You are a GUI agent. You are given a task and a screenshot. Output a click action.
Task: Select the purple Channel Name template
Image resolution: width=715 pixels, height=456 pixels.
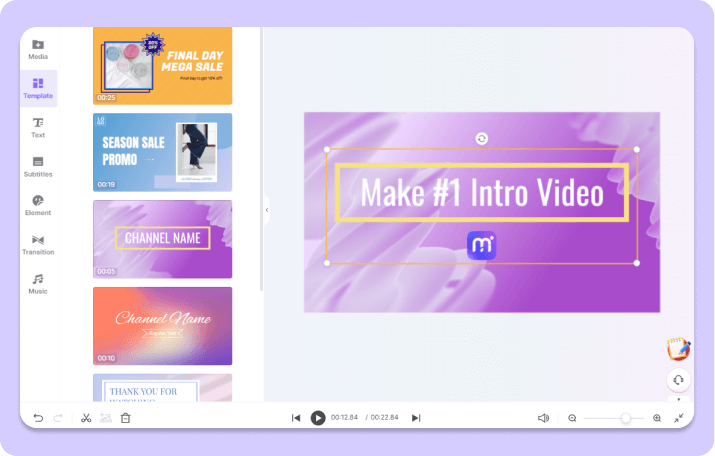(162, 239)
